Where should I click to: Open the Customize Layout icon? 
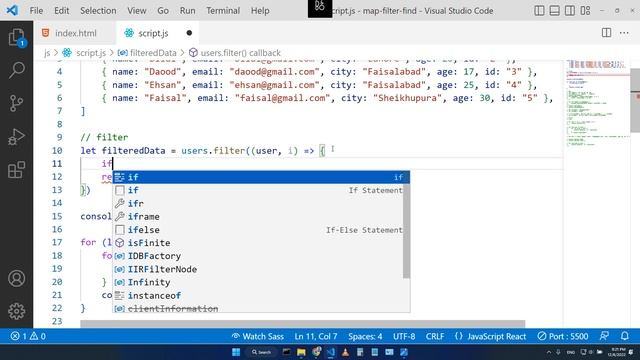click(585, 11)
